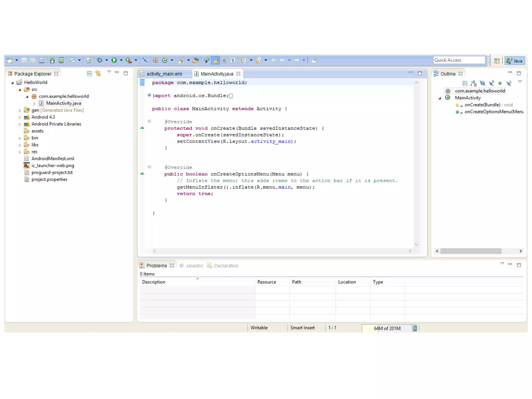The width and height of the screenshot is (532, 399).
Task: Click Link with Editor in Package Explorer
Action: 98,74
